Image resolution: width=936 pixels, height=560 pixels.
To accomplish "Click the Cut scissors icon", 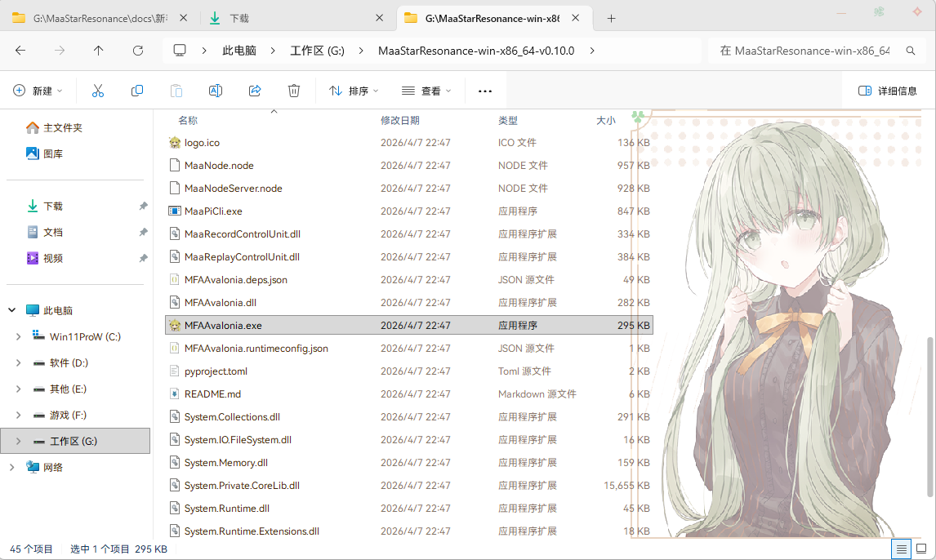I will 98,91.
